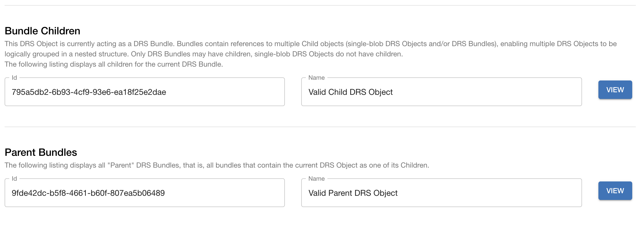The image size is (644, 225).
Task: Click the Name label in Bundle Children
Action: click(x=316, y=78)
